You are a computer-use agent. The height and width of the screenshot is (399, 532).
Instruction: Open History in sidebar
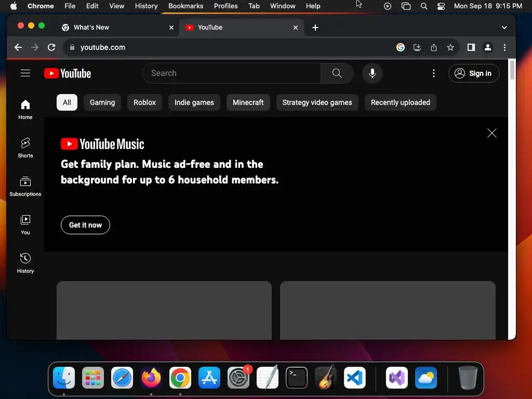pyautogui.click(x=25, y=263)
